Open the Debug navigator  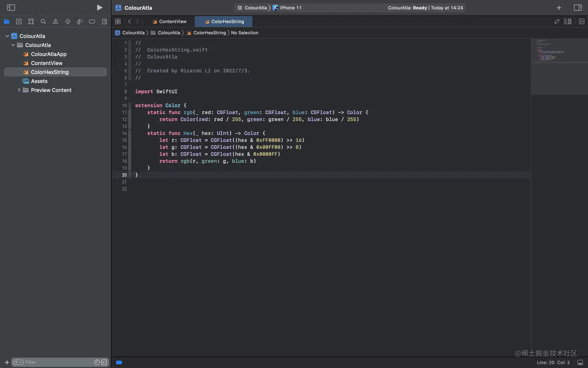pyautogui.click(x=80, y=22)
